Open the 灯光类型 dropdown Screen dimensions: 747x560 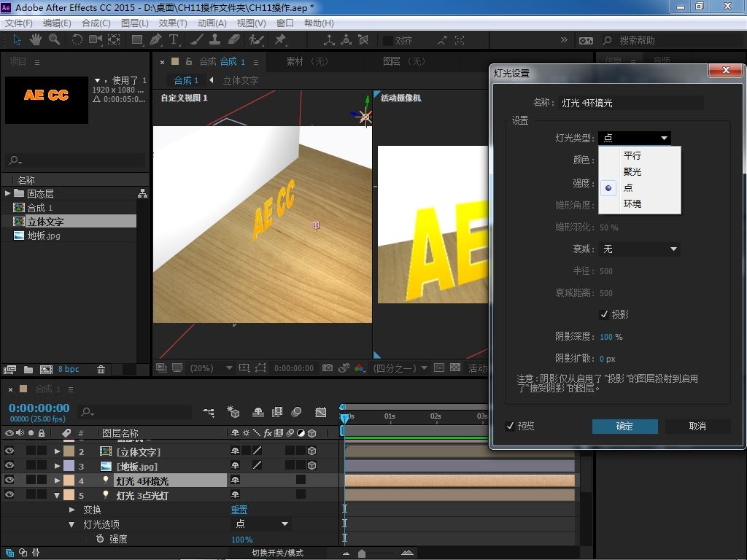click(x=635, y=138)
